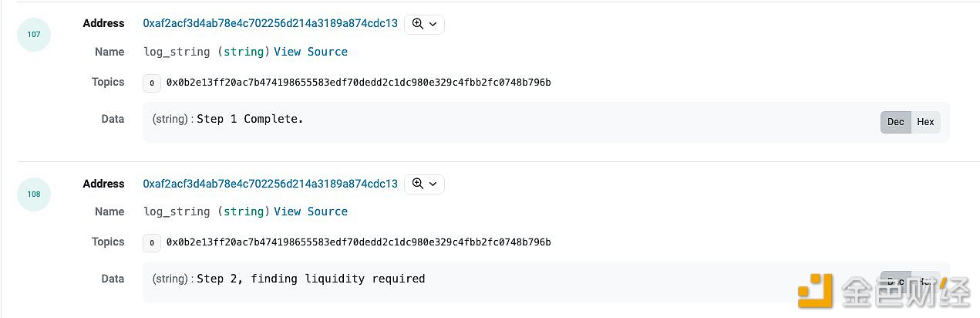Click the topic hash in log 108
Image resolution: width=980 pixels, height=318 pixels.
click(x=359, y=242)
